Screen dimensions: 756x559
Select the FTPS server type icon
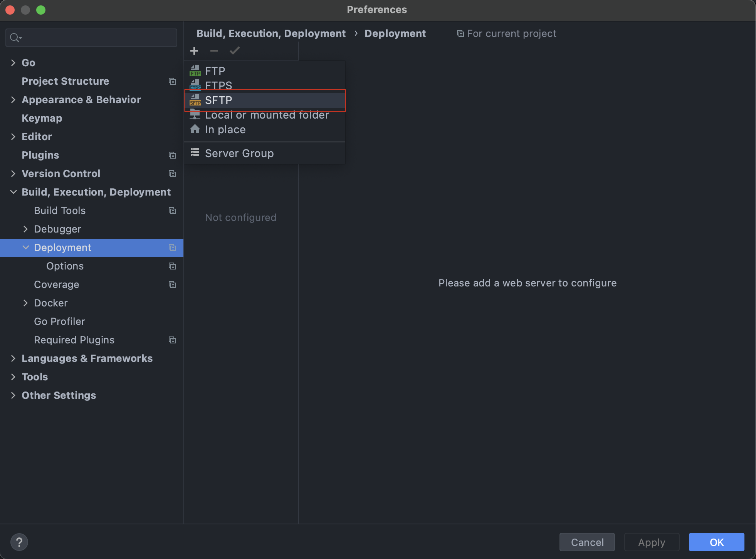point(195,85)
